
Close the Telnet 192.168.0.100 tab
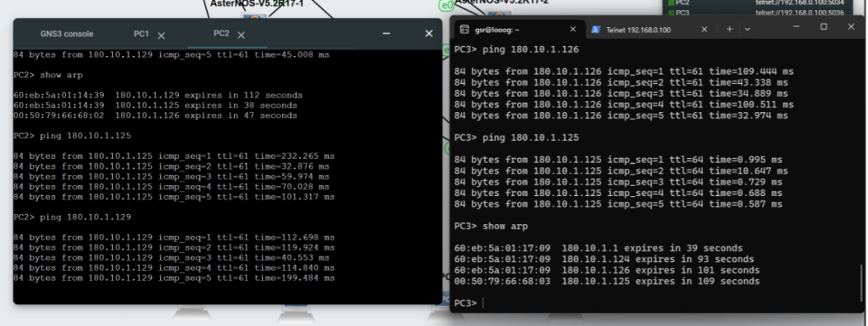pyautogui.click(x=704, y=30)
